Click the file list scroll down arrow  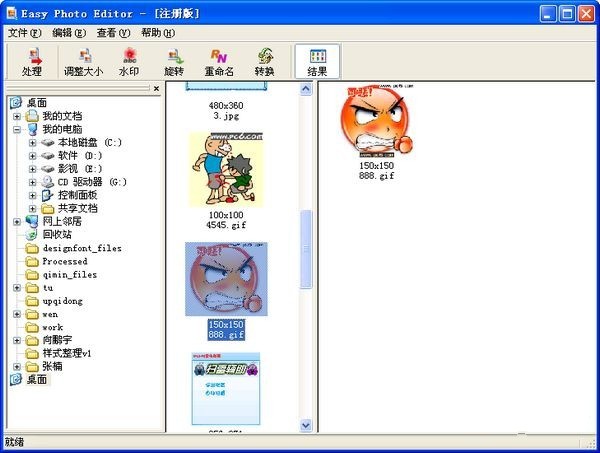(x=306, y=425)
